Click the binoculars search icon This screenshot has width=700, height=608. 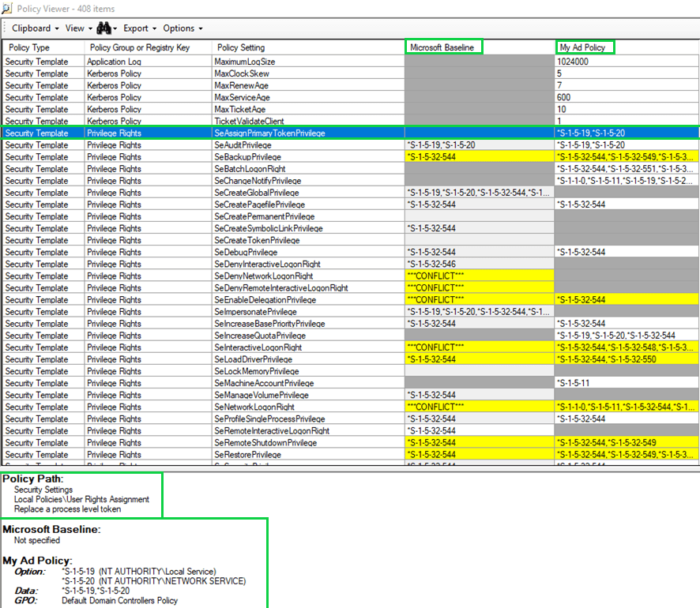click(103, 28)
